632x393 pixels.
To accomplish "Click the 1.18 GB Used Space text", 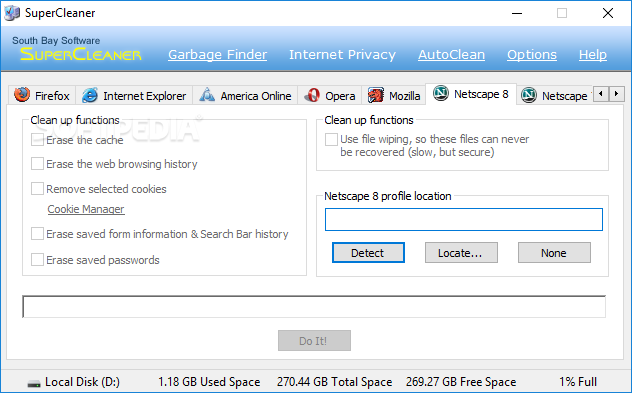I will coord(209,382).
